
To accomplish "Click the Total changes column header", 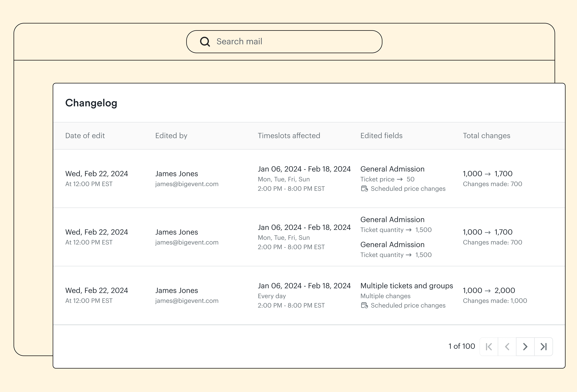I will pos(486,136).
